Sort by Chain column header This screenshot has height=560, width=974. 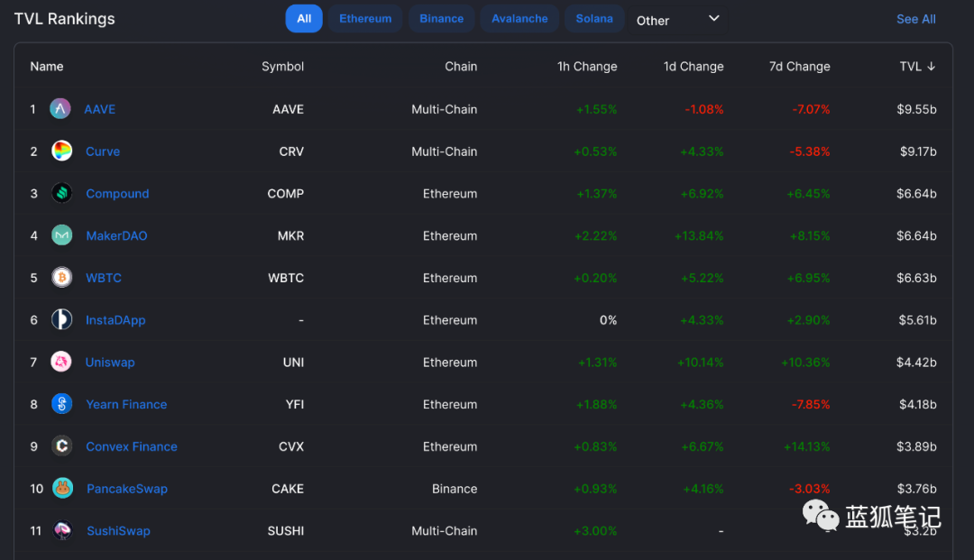[x=461, y=67]
